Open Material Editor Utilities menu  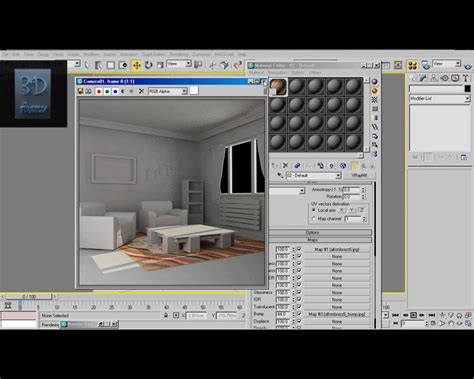pyautogui.click(x=315, y=72)
